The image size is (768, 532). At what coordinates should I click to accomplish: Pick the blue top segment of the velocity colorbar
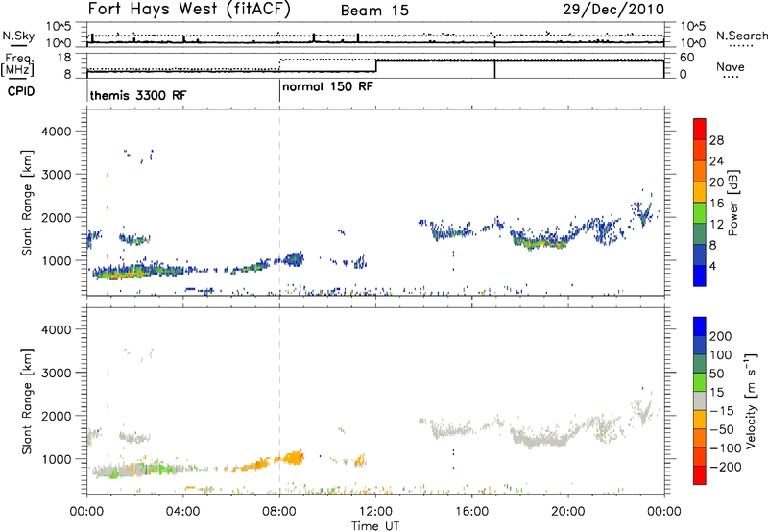pos(700,326)
